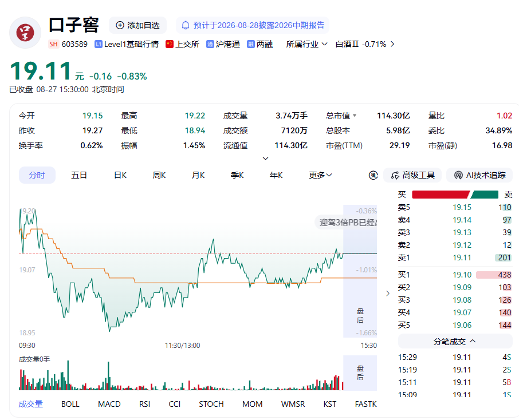Click the 高级工具 tool icon

tap(395, 175)
